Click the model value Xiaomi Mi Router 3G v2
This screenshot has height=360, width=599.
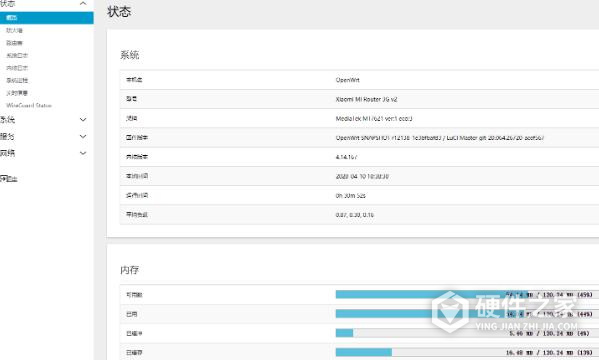(366, 99)
